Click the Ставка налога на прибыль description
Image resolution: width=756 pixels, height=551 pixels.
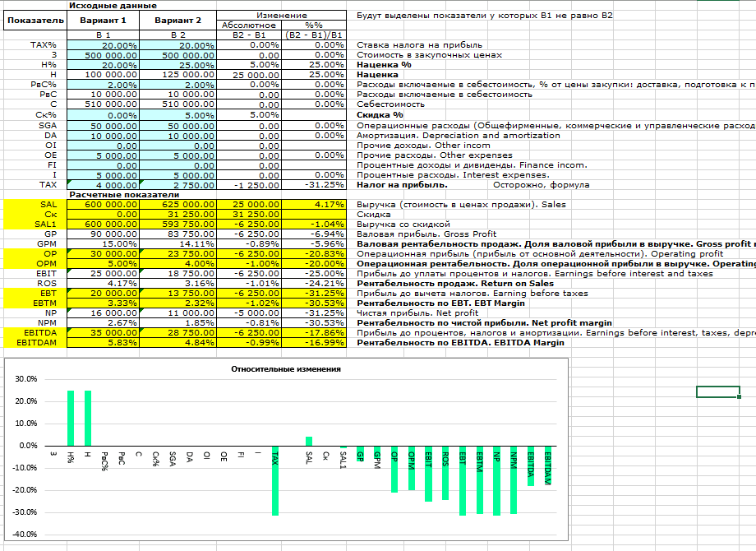419,45
